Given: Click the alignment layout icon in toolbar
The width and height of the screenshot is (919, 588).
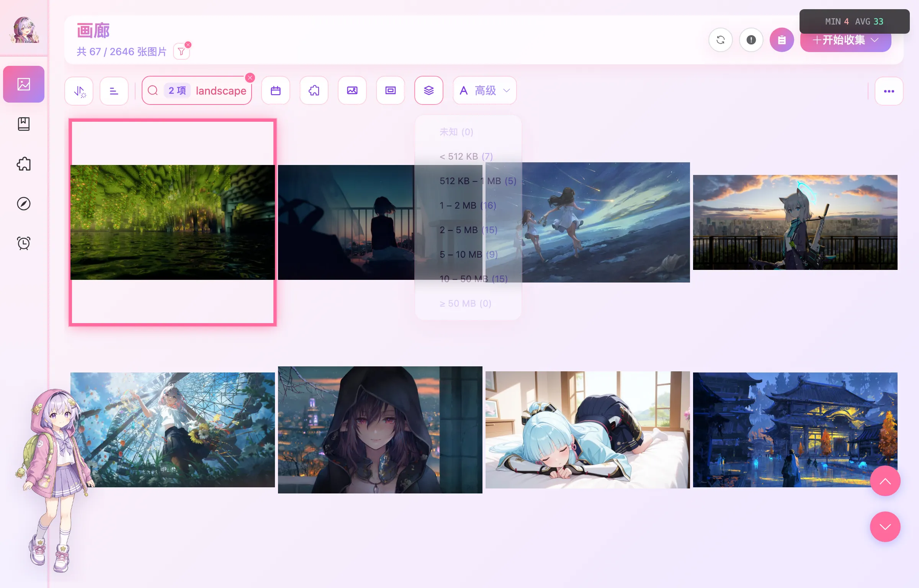Looking at the screenshot, I should tap(114, 91).
